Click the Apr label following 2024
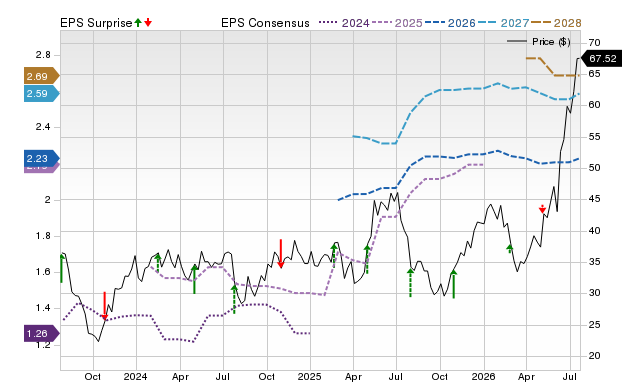The image size is (640, 382). pos(180,376)
